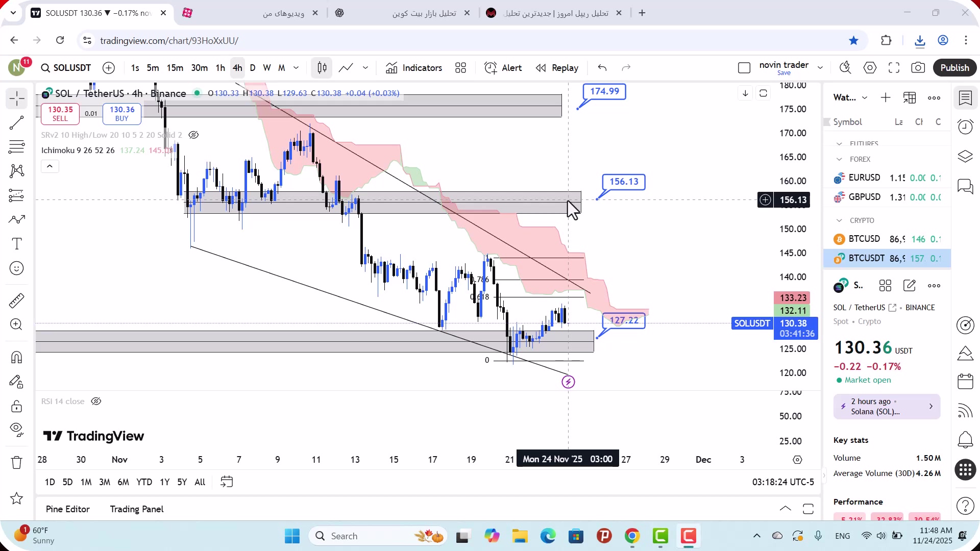Hide all drawings with the eye icon
Screen dimensions: 980x551
(17, 430)
